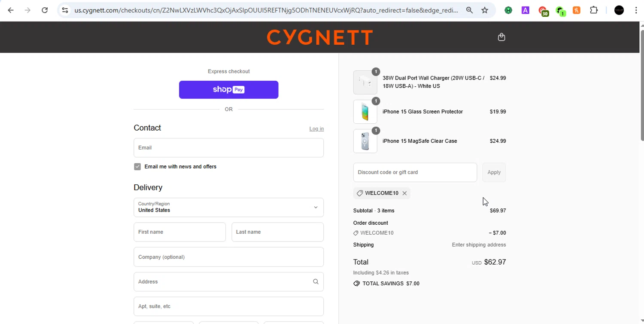The image size is (644, 324).
Task: Click the $19.99 price
Action: [x=498, y=112]
